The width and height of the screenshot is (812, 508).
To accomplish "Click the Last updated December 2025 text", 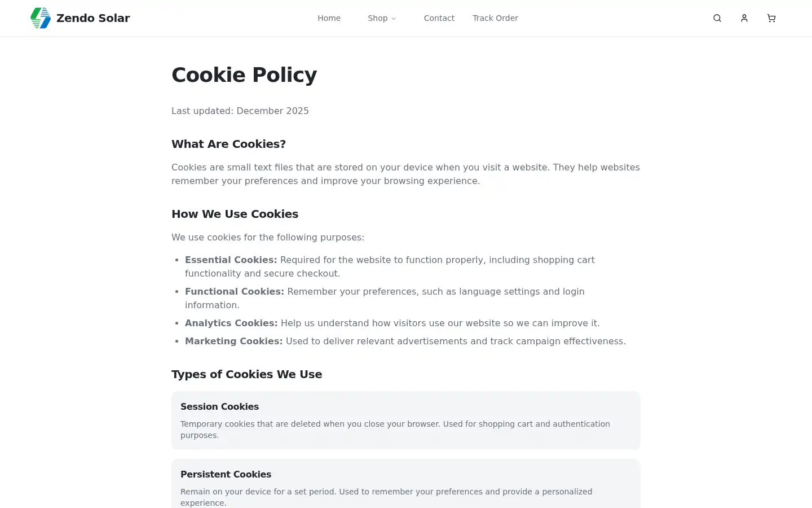I will click(x=240, y=111).
